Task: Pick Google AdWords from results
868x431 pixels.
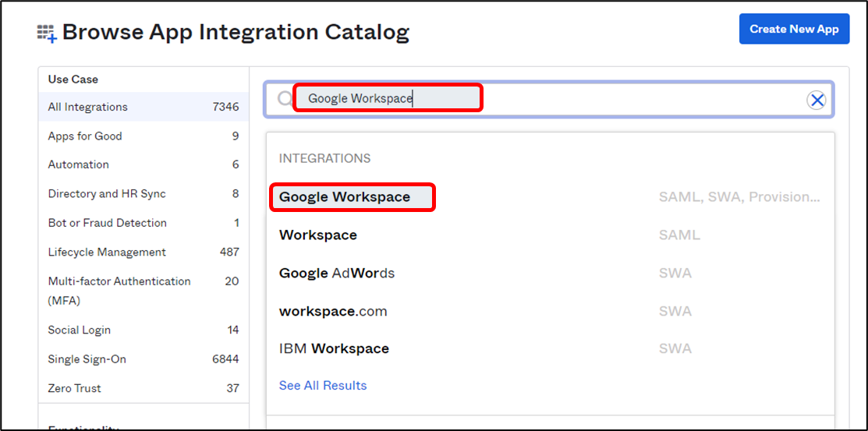Action: 337,273
